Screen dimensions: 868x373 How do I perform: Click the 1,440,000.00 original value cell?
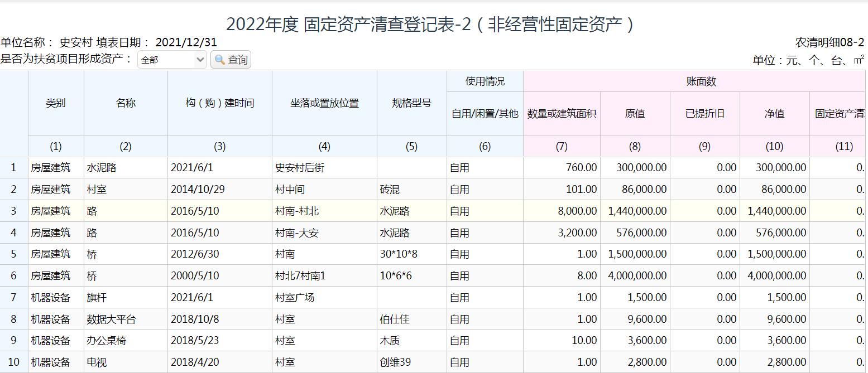635,211
